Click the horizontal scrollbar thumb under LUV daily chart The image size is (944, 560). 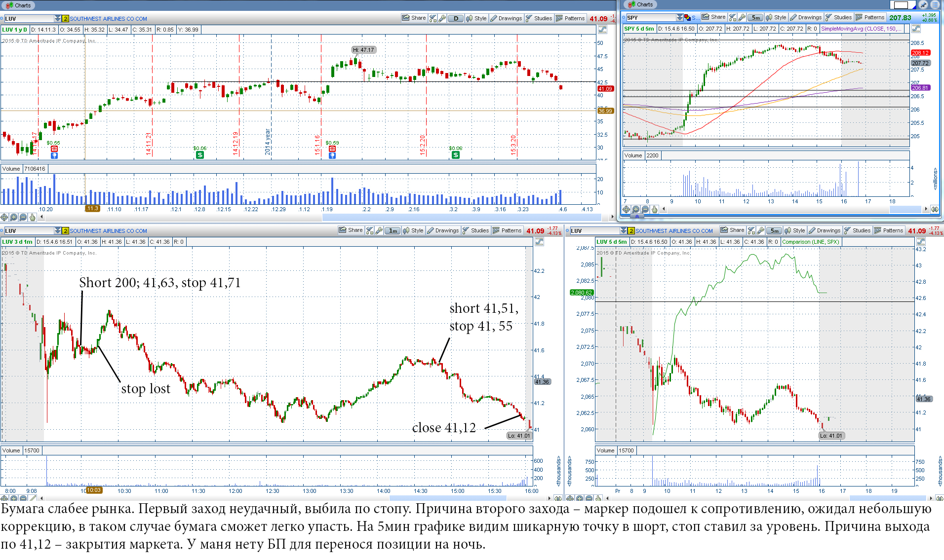(462, 217)
